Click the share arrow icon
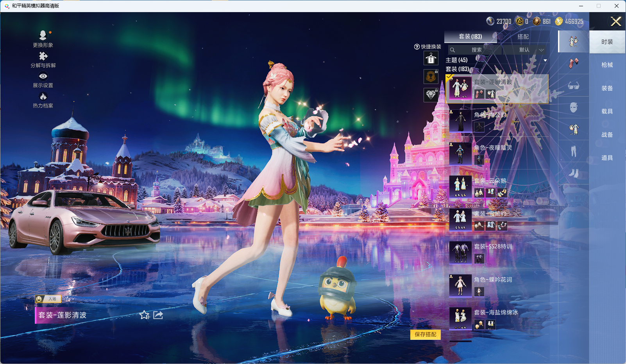The image size is (626, 364). pyautogui.click(x=158, y=315)
